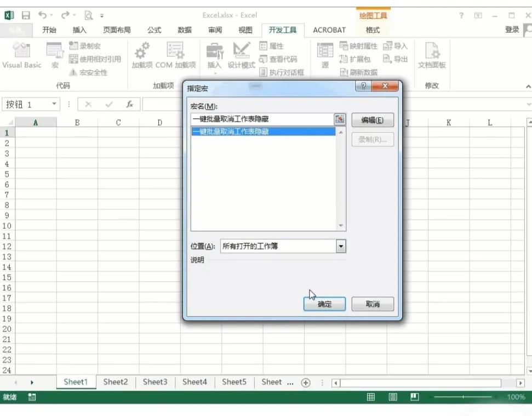The height and width of the screenshot is (416, 532).
Task: Open the XML Source (源) pane
Action: [x=325, y=55]
